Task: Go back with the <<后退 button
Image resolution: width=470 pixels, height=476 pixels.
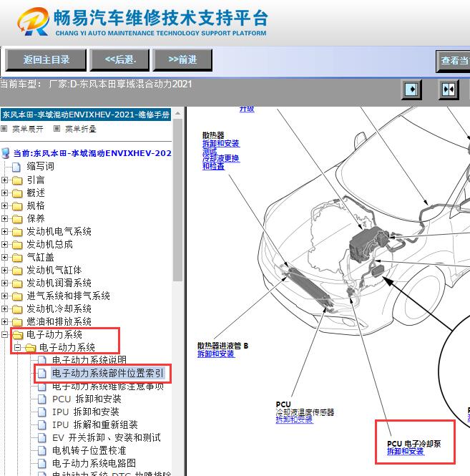Action: (120, 60)
